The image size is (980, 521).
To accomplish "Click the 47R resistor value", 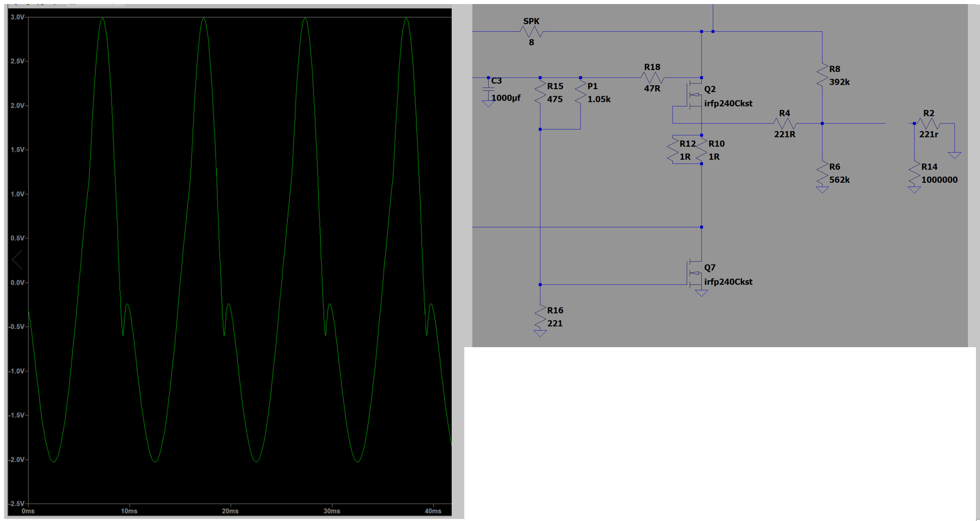I will pyautogui.click(x=652, y=88).
